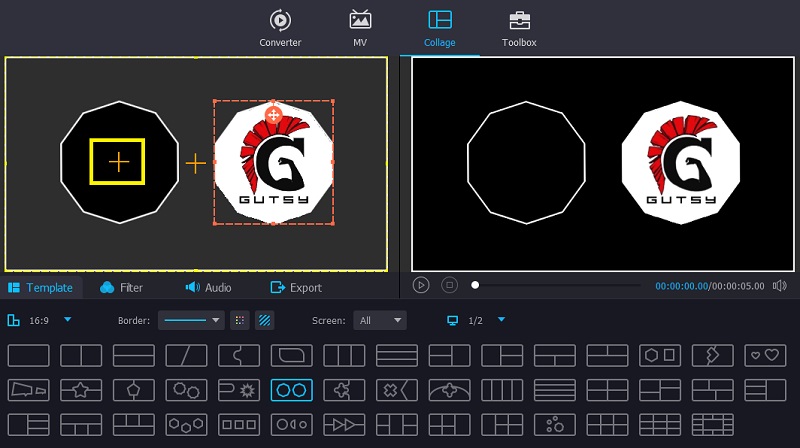The height and width of the screenshot is (448, 800).
Task: Click the playback progress slider handle
Action: point(475,286)
